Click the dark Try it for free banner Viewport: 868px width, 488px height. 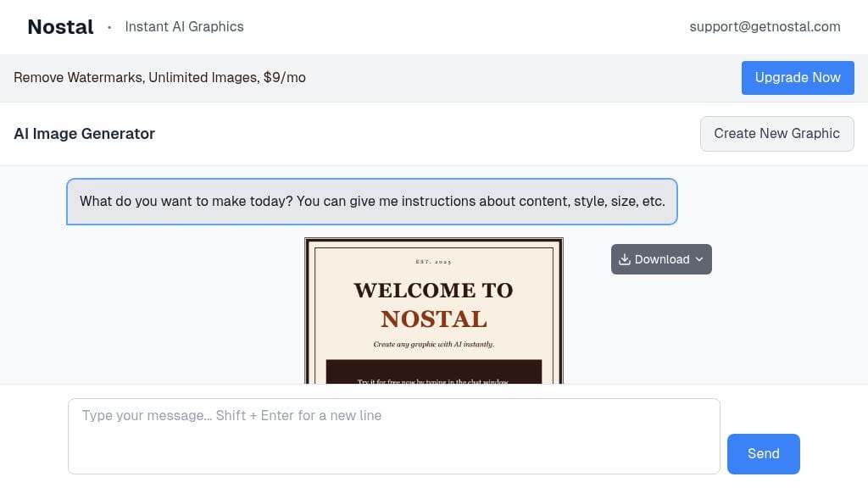tap(433, 371)
